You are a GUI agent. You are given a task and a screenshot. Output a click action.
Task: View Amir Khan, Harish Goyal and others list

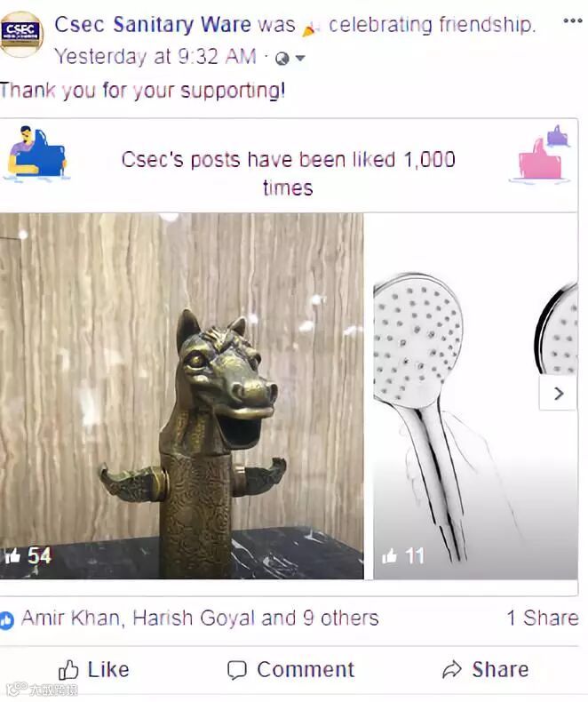pyautogui.click(x=200, y=618)
